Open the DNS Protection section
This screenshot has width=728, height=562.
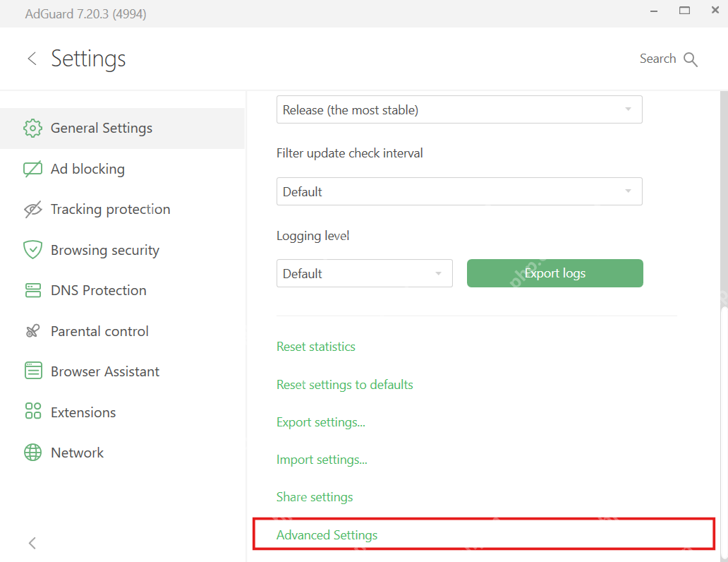pos(122,290)
